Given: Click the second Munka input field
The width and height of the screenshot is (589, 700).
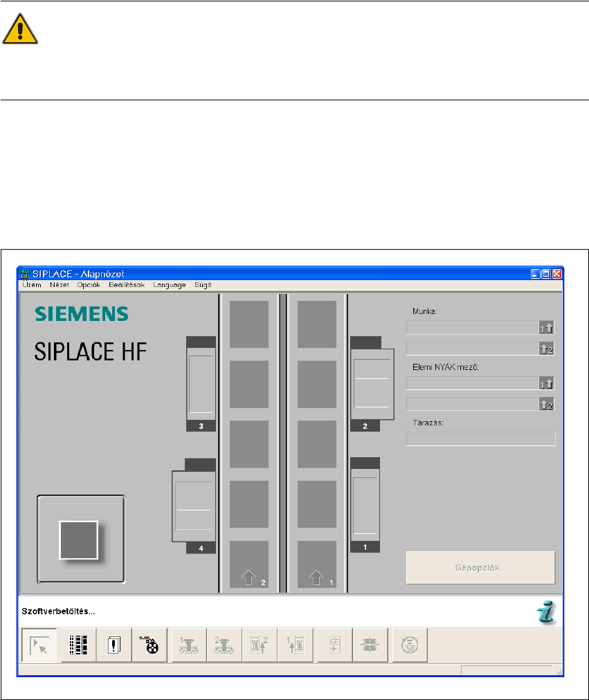Looking at the screenshot, I should 473,349.
